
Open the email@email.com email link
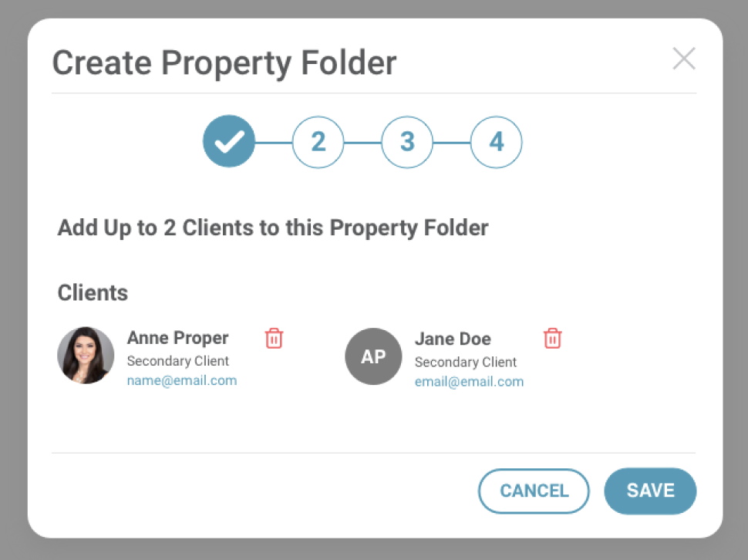pyautogui.click(x=469, y=382)
